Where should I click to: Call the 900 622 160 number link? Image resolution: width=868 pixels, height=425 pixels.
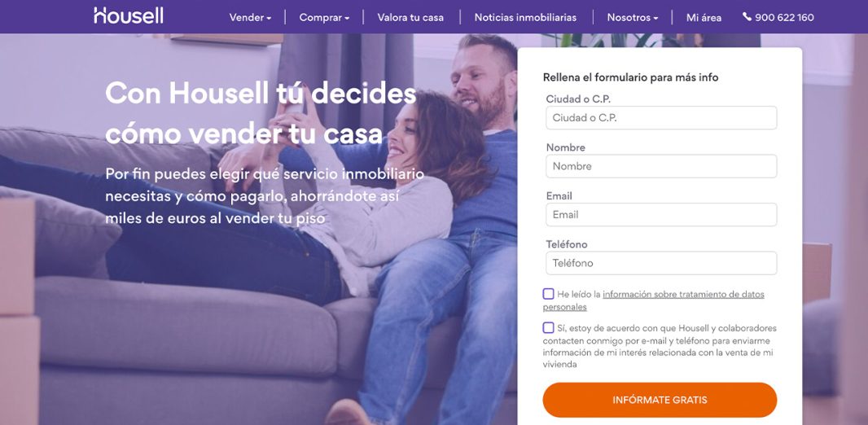pyautogui.click(x=784, y=17)
